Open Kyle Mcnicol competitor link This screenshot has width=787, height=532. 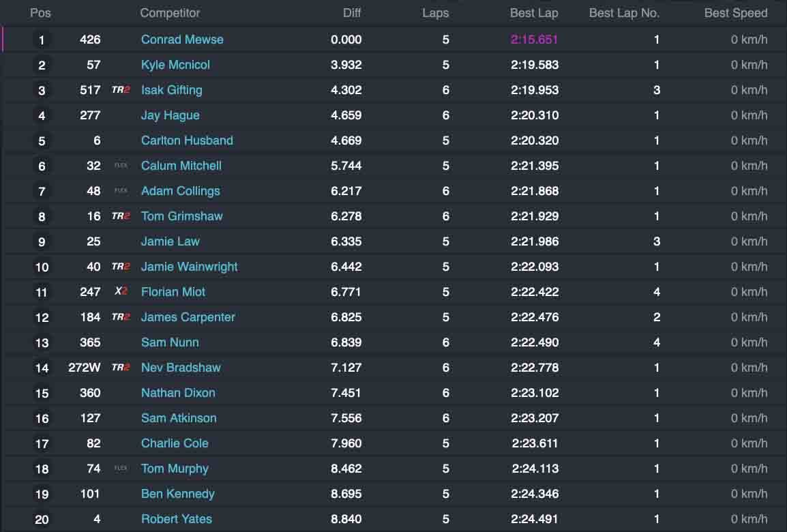(x=175, y=65)
